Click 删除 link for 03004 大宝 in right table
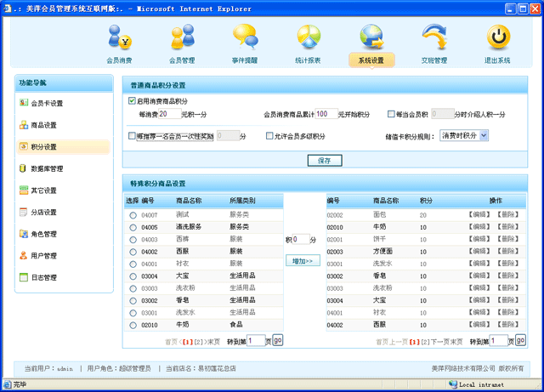 pos(508,300)
